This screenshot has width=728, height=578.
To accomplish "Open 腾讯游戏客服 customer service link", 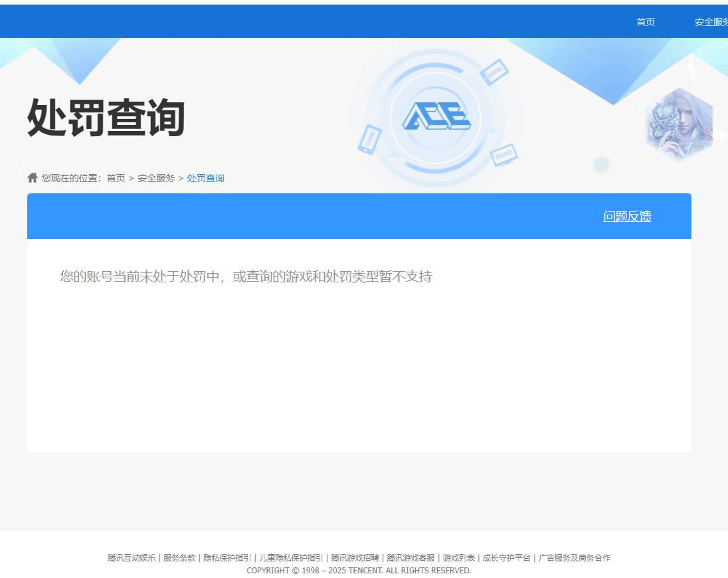I will 410,558.
